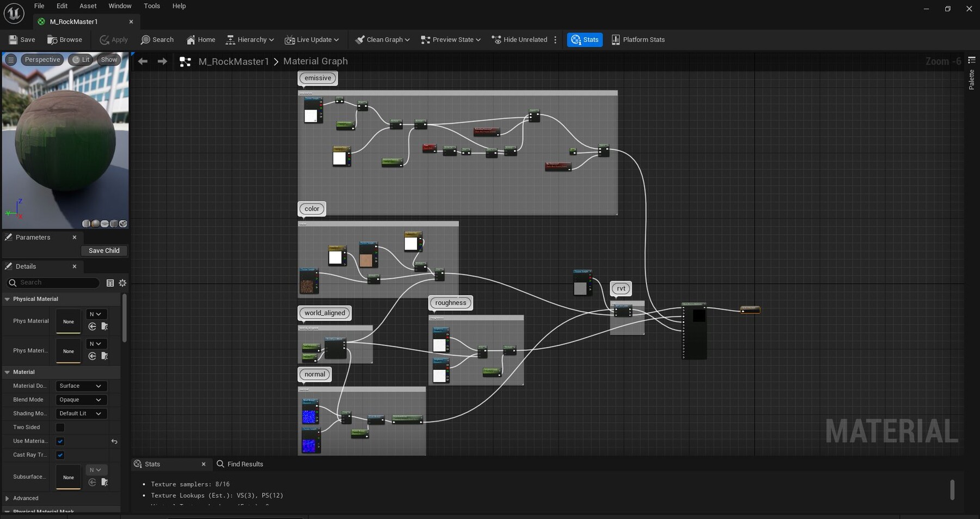
Task: Go forward in graph navigation history
Action: [162, 62]
